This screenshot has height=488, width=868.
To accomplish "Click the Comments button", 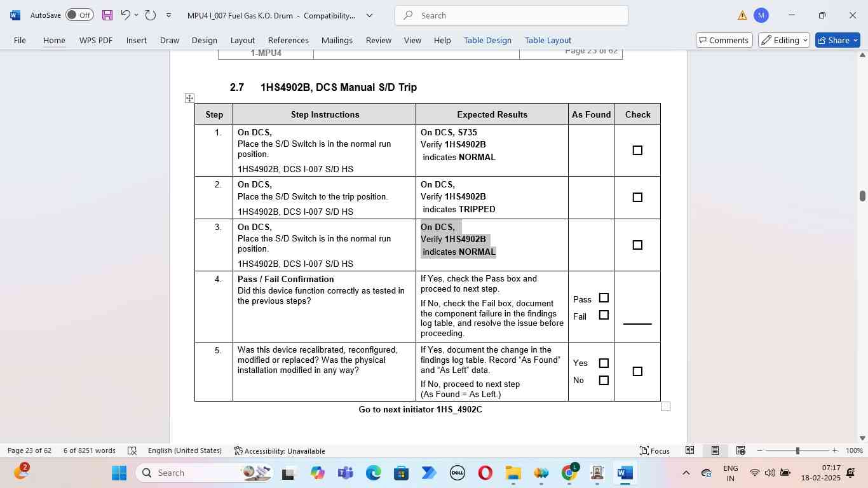I will [724, 40].
